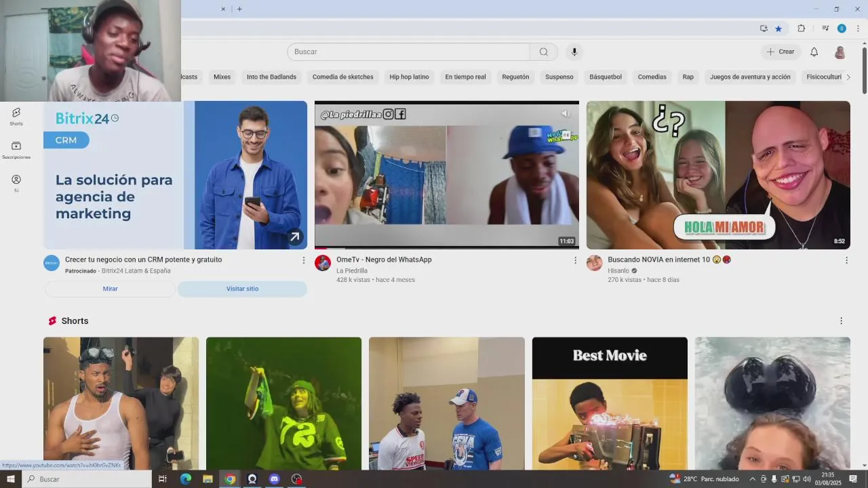868x488 pixels.
Task: Open 'Hisanlo' channel name link
Action: 618,270
